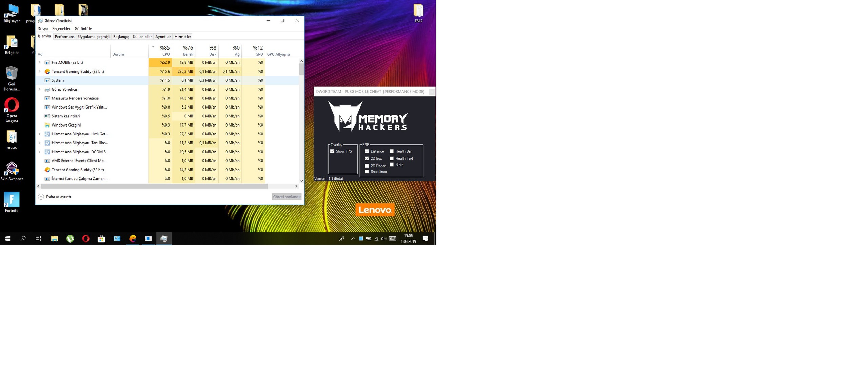Open the Görüntüle menu

click(x=83, y=29)
